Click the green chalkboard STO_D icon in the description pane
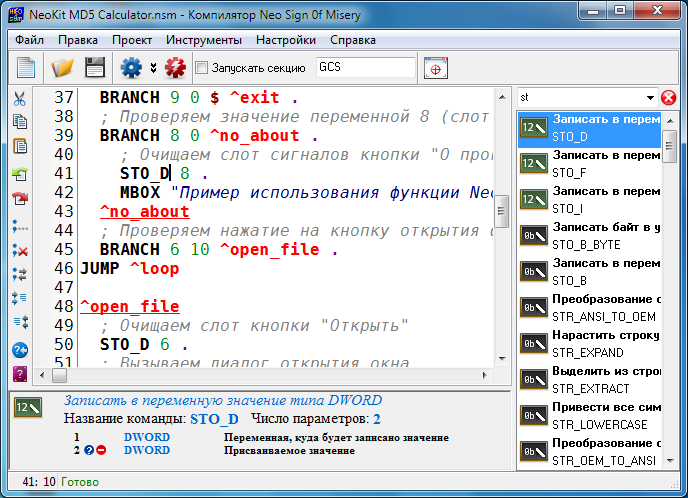 pos(28,408)
